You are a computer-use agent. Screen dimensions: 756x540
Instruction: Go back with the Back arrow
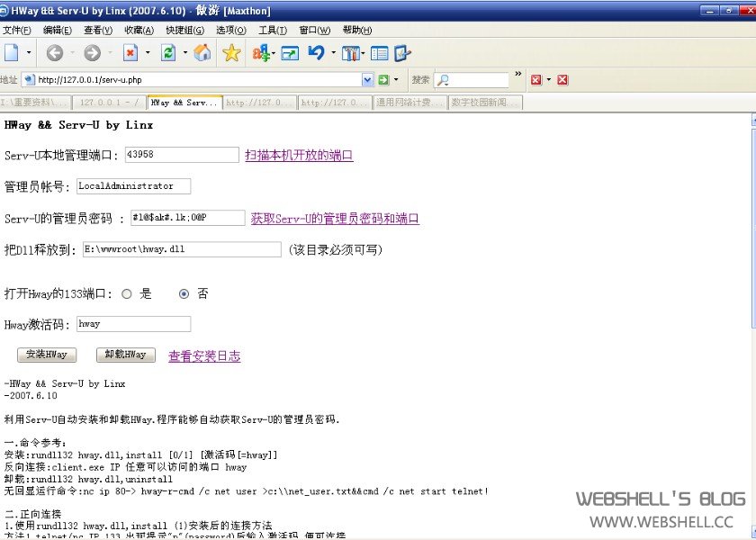tap(55, 52)
